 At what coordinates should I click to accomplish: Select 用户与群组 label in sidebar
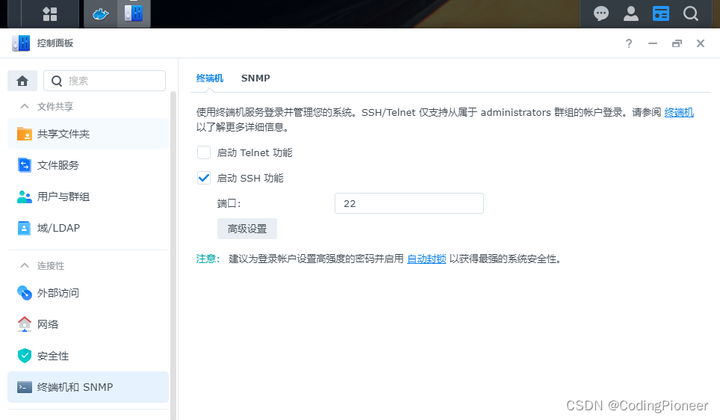coord(63,197)
